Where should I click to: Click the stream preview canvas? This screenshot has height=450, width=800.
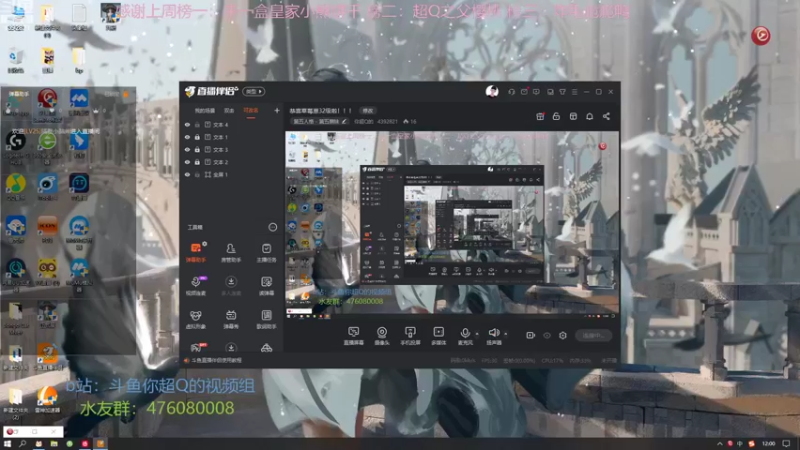coord(452,224)
